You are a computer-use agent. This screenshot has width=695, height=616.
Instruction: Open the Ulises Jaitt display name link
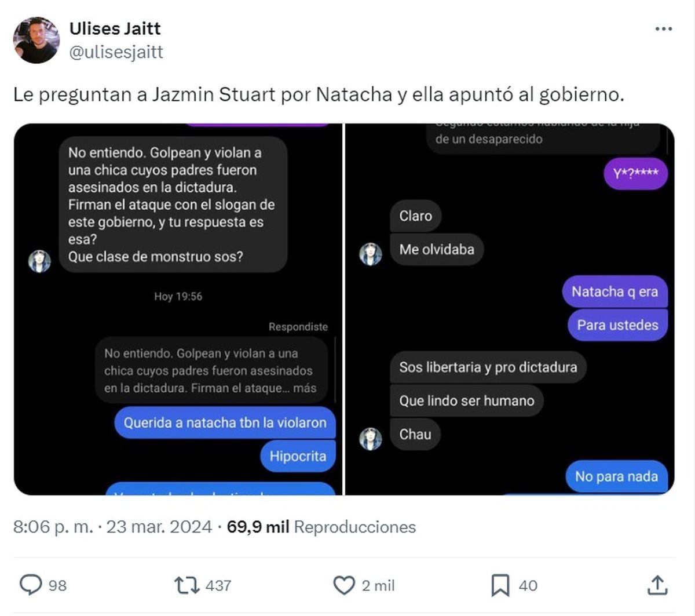pos(115,28)
